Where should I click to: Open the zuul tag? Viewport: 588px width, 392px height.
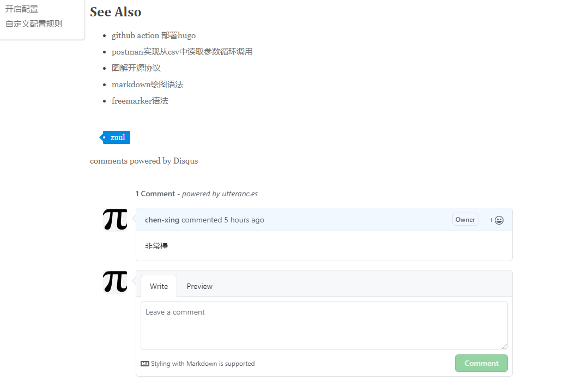point(115,137)
